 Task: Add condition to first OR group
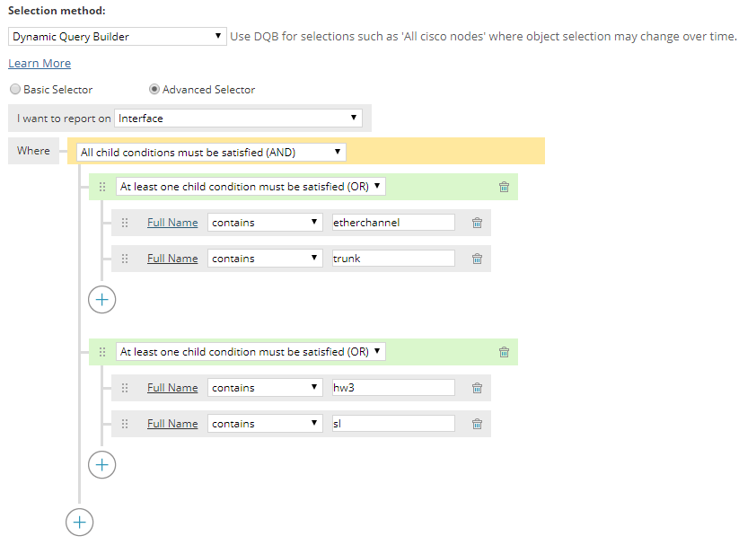pyautogui.click(x=102, y=299)
